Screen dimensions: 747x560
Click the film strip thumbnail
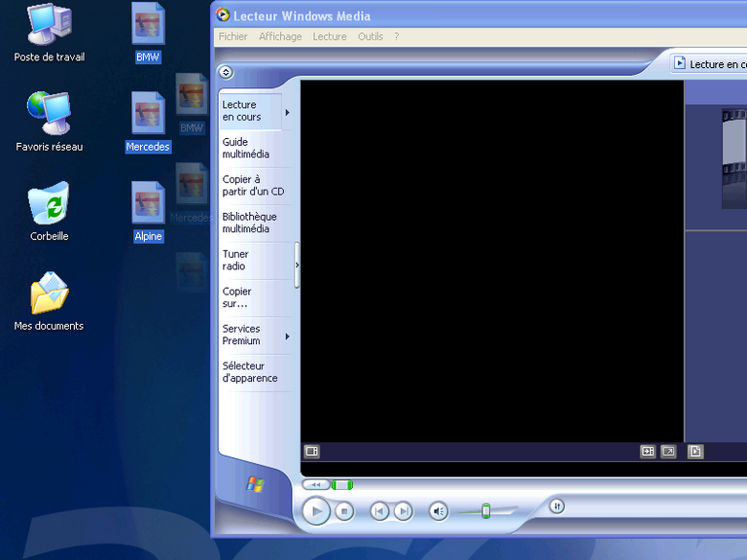point(734,158)
